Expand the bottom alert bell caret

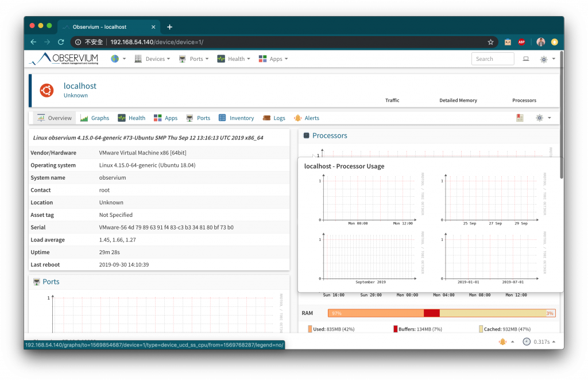point(513,341)
